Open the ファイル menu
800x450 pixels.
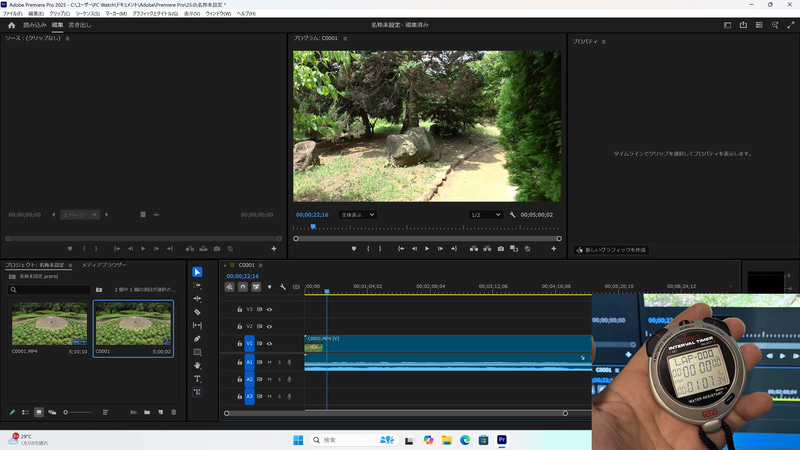tap(13, 14)
